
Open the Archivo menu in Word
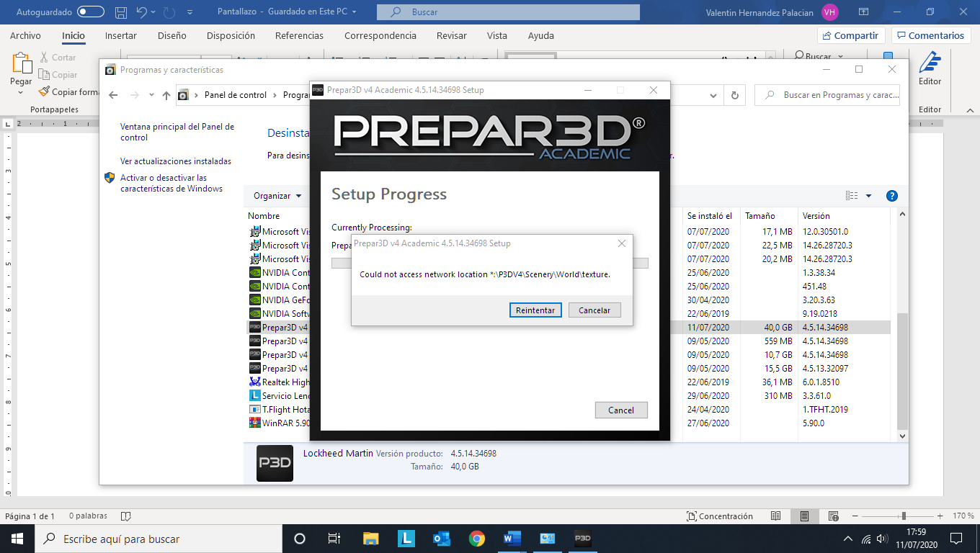(25, 35)
